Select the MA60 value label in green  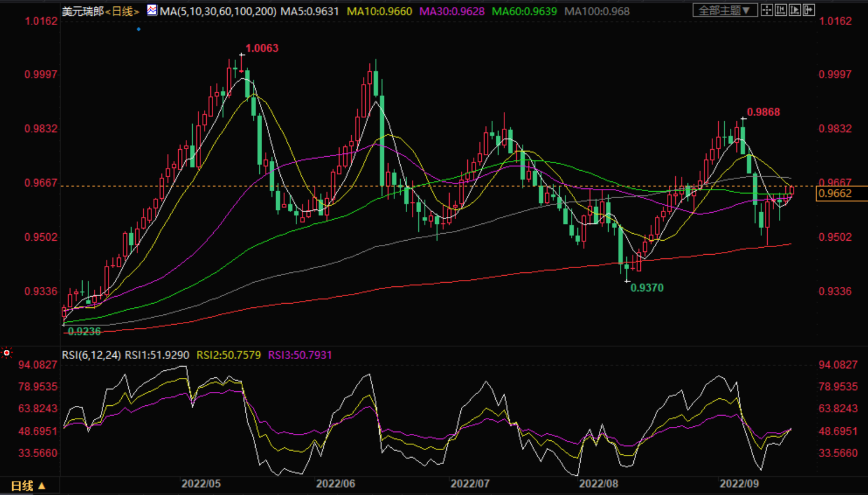pyautogui.click(x=524, y=11)
